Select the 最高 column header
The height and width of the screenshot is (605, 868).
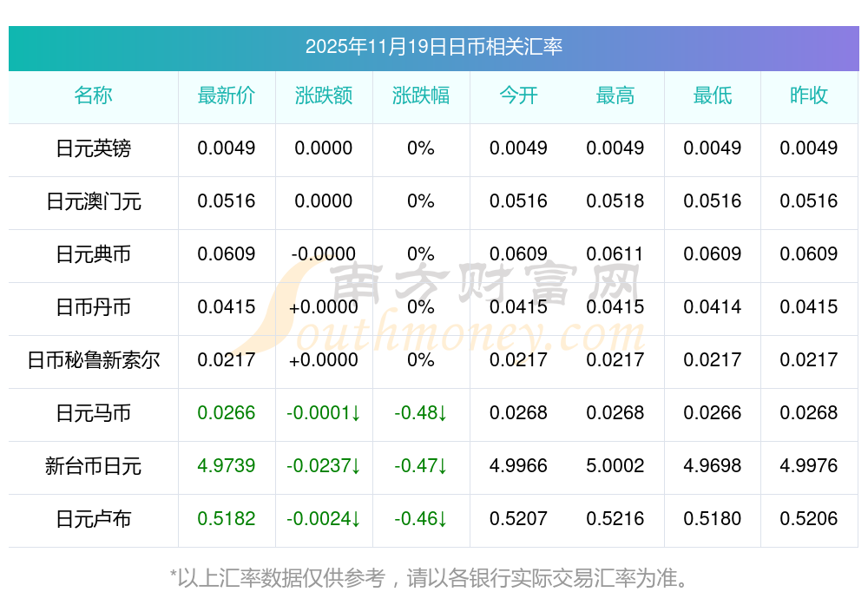(615, 95)
